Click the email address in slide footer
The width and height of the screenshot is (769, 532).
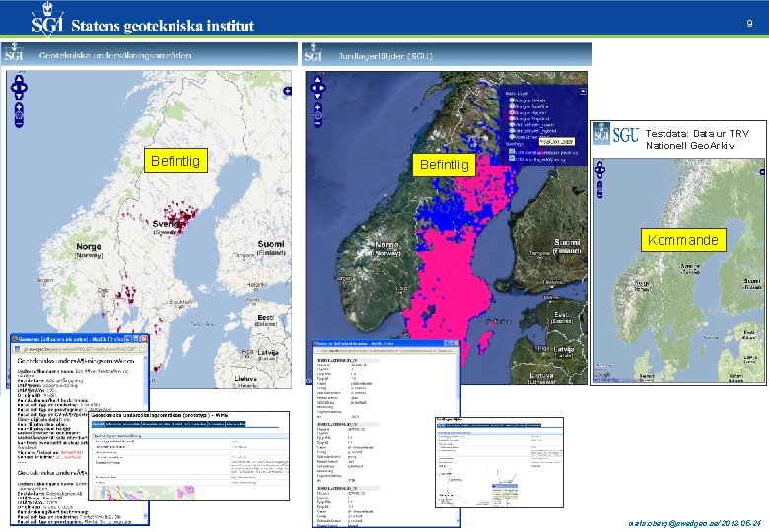point(675,524)
